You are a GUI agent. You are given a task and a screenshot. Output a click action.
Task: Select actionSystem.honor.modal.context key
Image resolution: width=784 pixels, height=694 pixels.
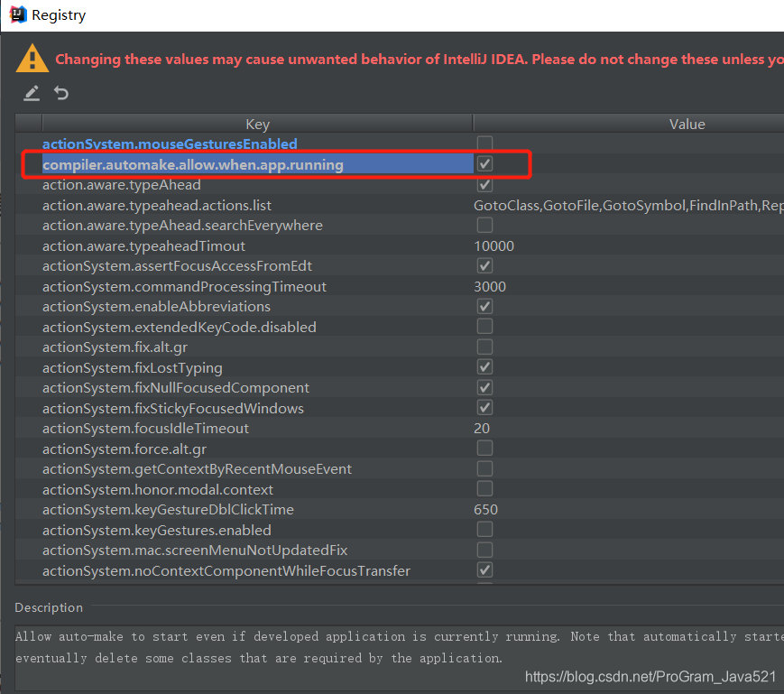point(158,489)
